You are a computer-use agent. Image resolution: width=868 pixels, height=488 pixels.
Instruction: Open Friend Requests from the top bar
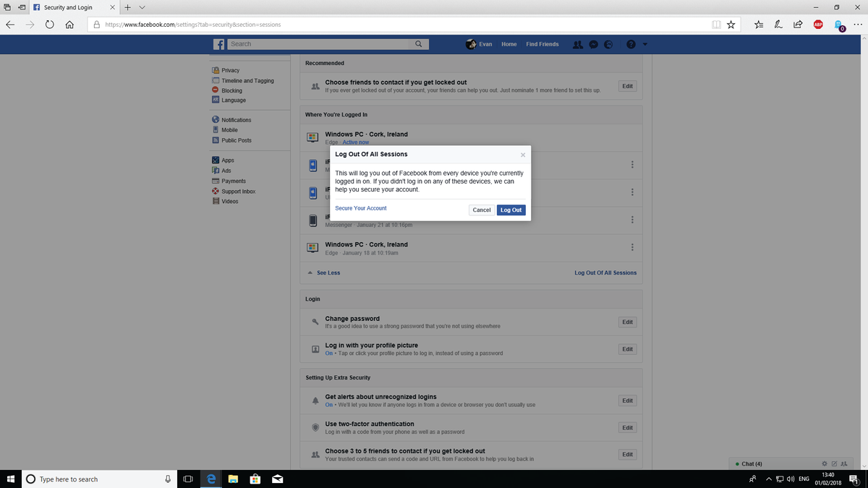577,44
